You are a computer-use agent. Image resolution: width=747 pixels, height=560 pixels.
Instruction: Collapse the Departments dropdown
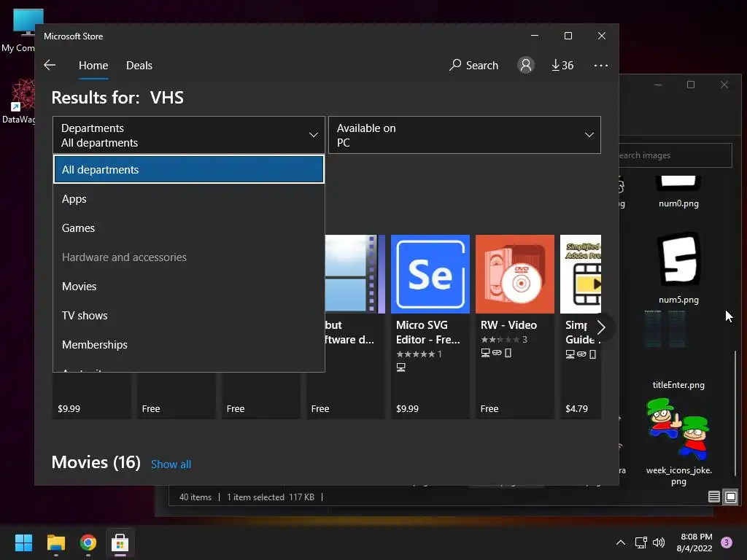pyautogui.click(x=189, y=135)
